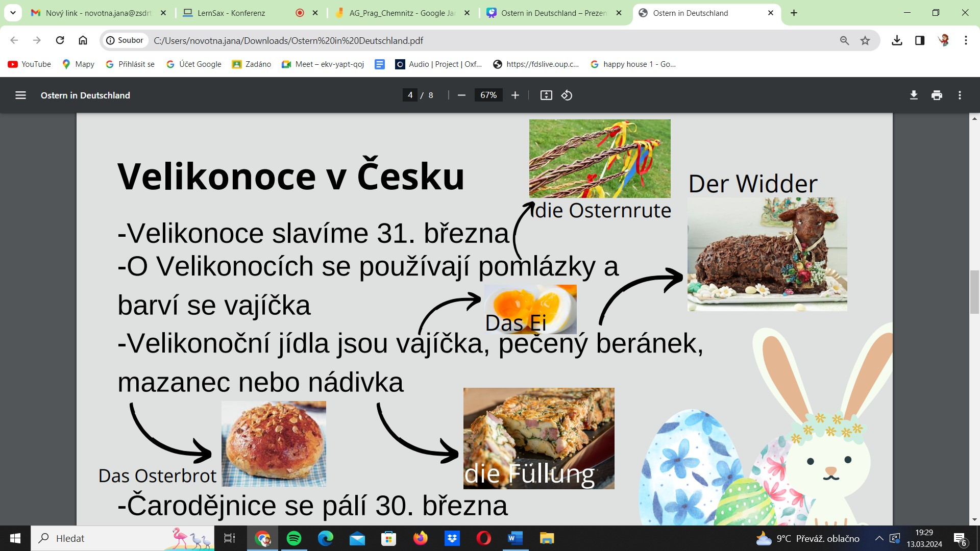This screenshot has width=980, height=551.
Task: Open the Chrome profile avatar
Action: [943, 40]
